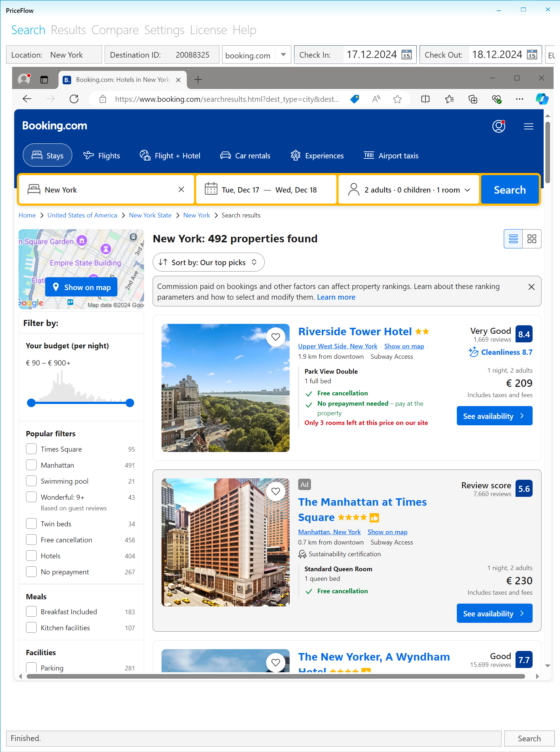Click the horizontal scrollbar of the browser
This screenshot has width=560, height=752.
coord(276,676)
